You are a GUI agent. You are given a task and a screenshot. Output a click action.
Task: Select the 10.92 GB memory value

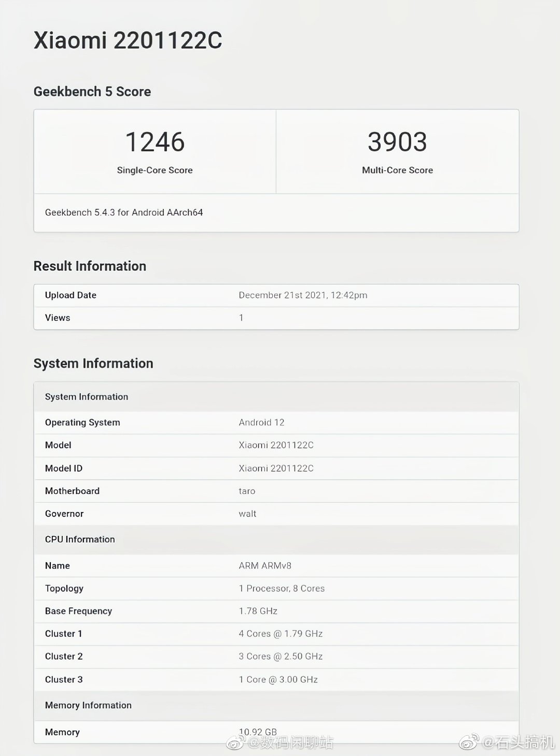(258, 732)
